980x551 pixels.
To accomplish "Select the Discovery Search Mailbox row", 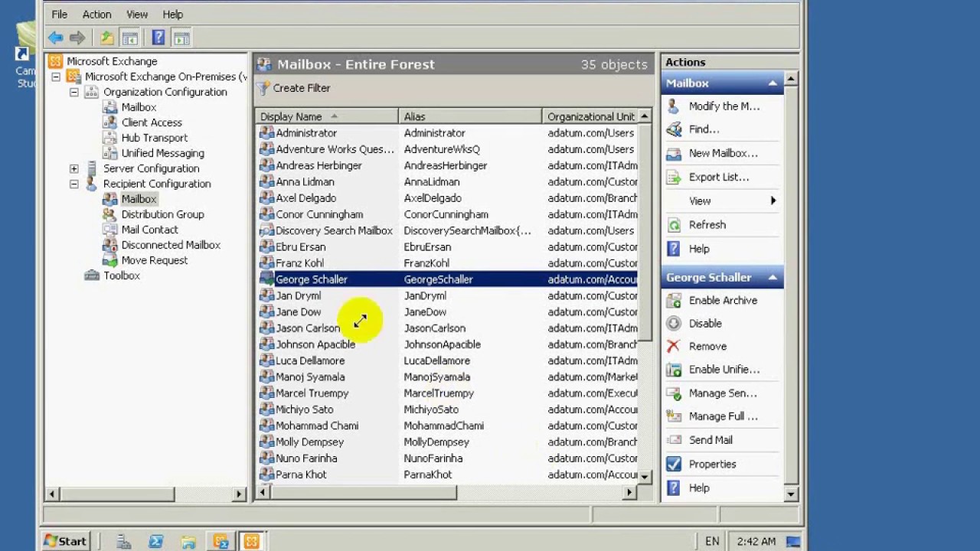I will click(448, 230).
